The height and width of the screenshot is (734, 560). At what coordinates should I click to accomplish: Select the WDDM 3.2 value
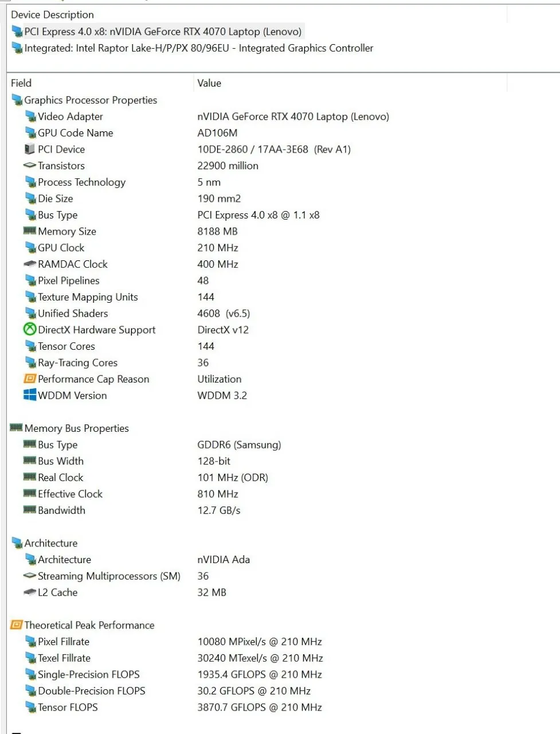click(x=222, y=396)
